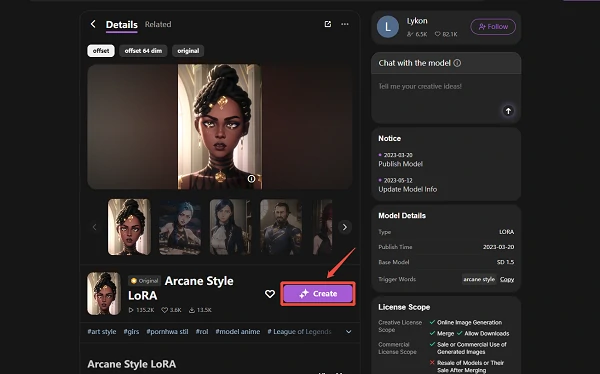The width and height of the screenshot is (600, 374).
Task: Click the 135.2K runs count icon
Action: [131, 310]
